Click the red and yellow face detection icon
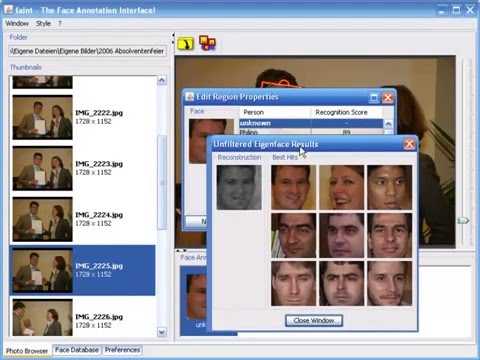This screenshot has height=360, width=480. click(x=207, y=43)
